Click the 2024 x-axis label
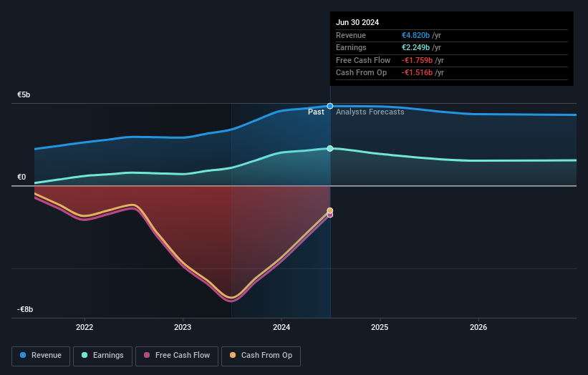The height and width of the screenshot is (375, 588). coord(281,328)
